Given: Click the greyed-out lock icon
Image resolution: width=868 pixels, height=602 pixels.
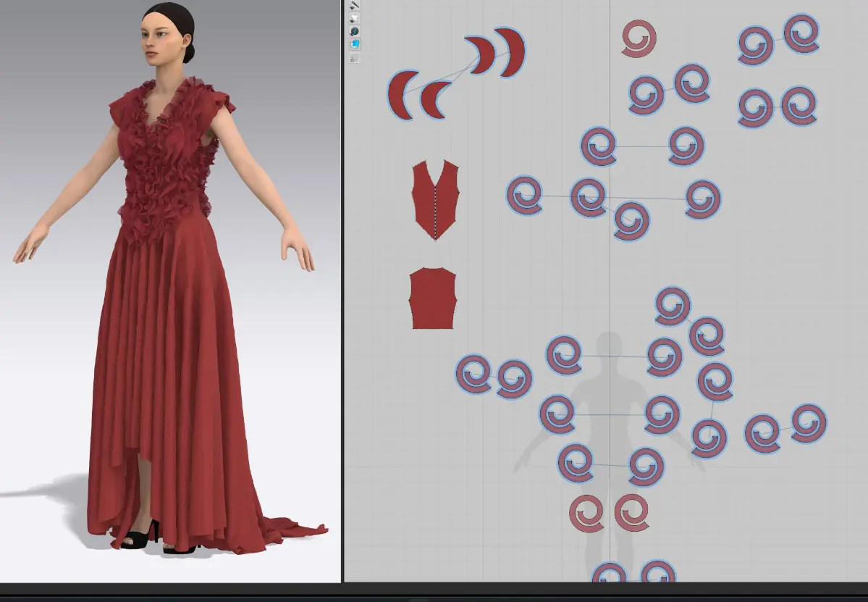Looking at the screenshot, I should point(355,58).
